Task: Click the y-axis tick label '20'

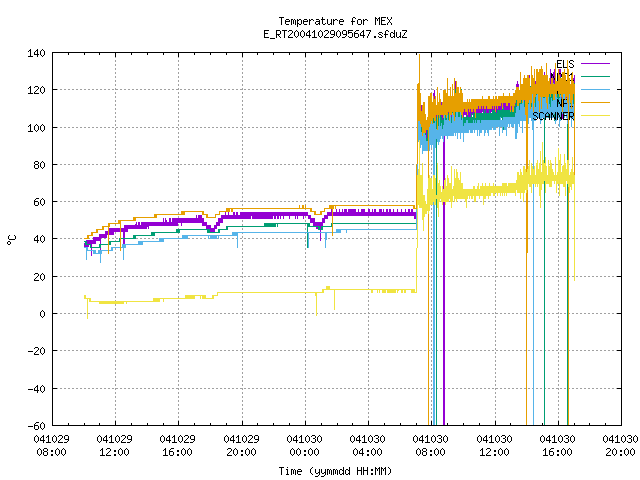Action: point(39,277)
